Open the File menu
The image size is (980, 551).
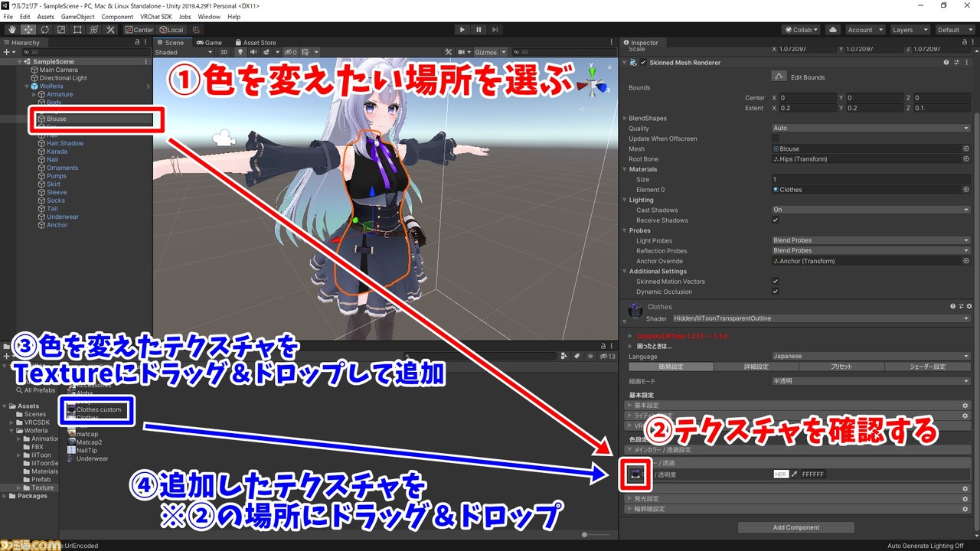(x=8, y=16)
